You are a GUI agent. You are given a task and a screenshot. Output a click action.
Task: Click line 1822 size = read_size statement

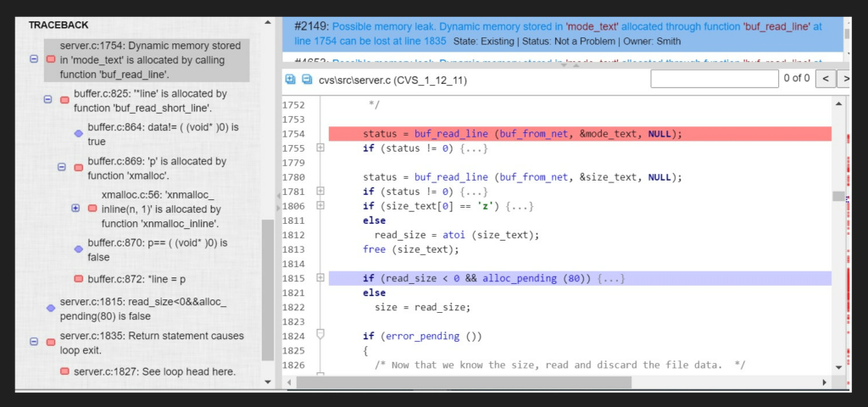(422, 307)
